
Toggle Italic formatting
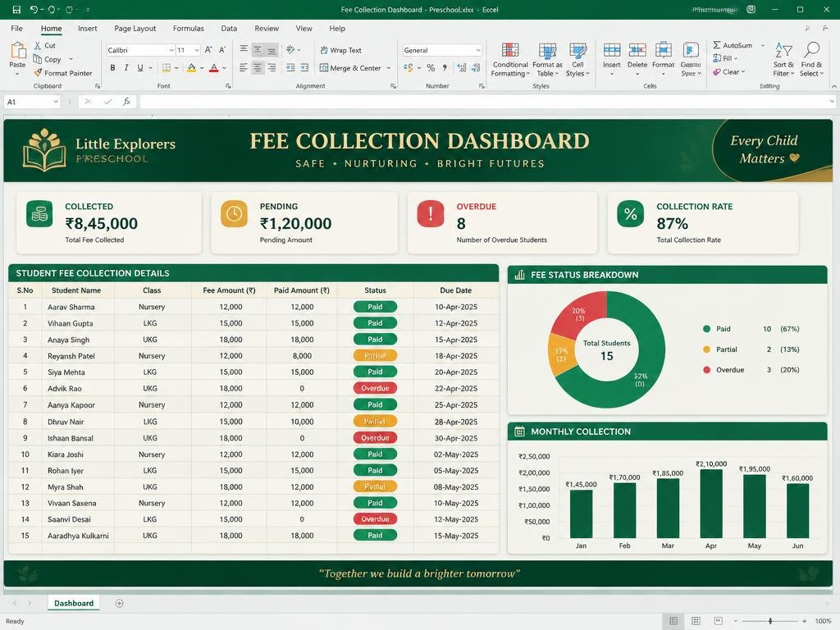[x=126, y=67]
